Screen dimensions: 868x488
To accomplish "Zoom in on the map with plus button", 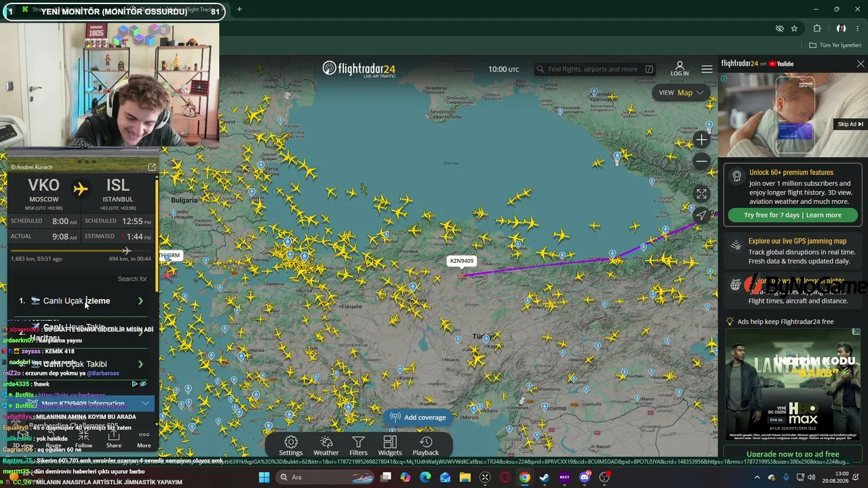I will 701,140.
